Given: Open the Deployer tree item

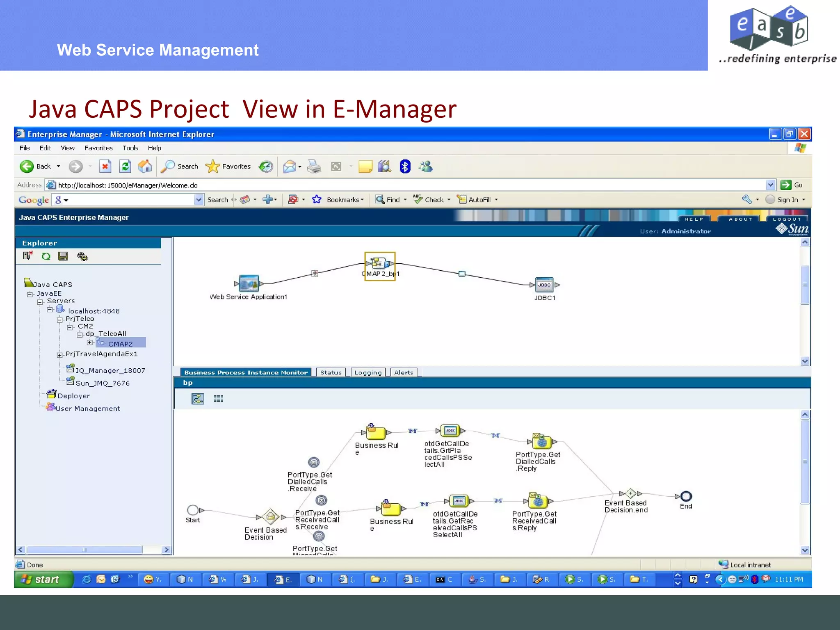Looking at the screenshot, I should coord(73,396).
